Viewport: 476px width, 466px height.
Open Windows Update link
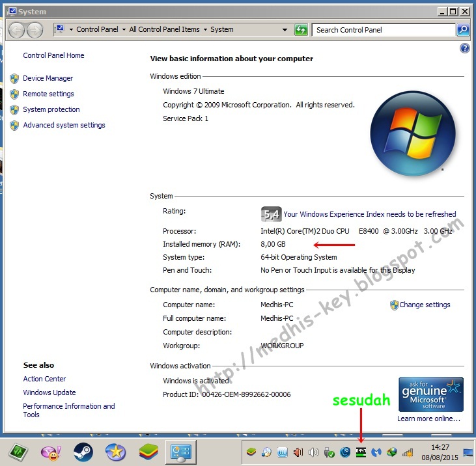coord(49,392)
